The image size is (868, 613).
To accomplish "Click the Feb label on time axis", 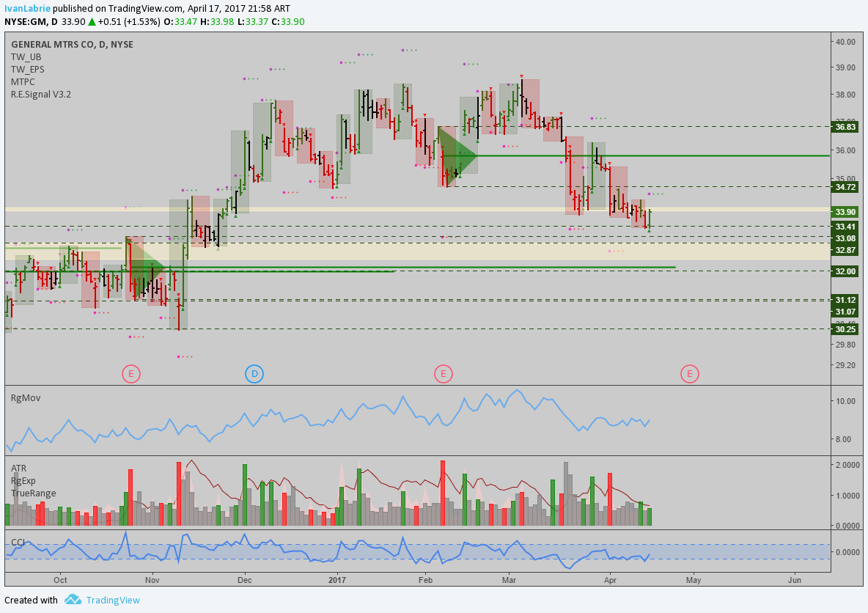I will tap(425, 580).
